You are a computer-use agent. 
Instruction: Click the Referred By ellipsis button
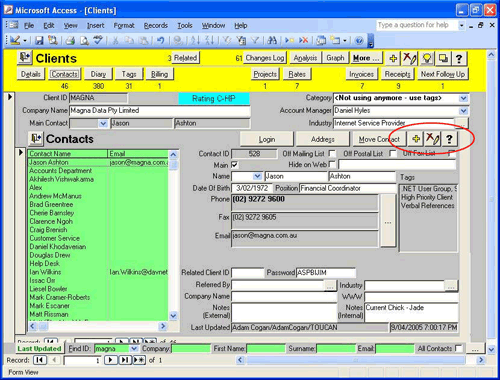330,286
